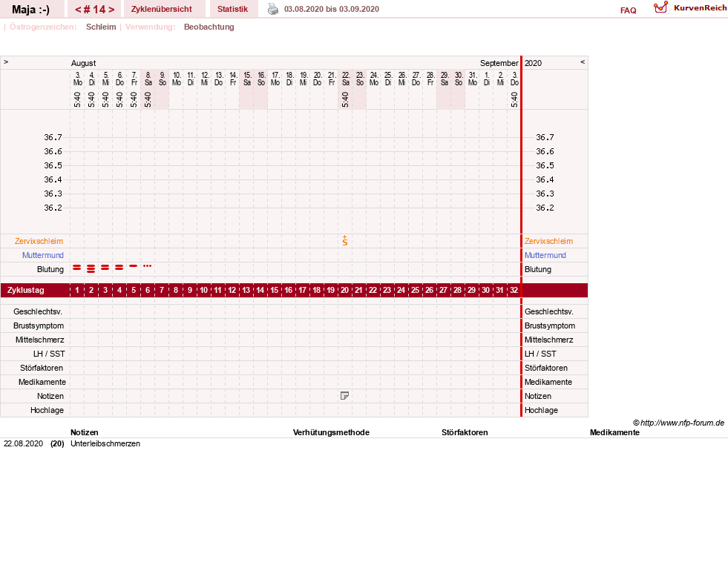728x565 pixels.
Task: Click the left LH / SST row label
Action: tap(49, 354)
